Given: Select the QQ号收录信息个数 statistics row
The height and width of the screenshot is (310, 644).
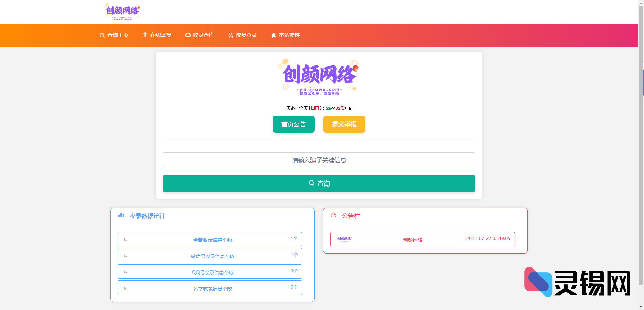Looking at the screenshot, I should [x=210, y=272].
